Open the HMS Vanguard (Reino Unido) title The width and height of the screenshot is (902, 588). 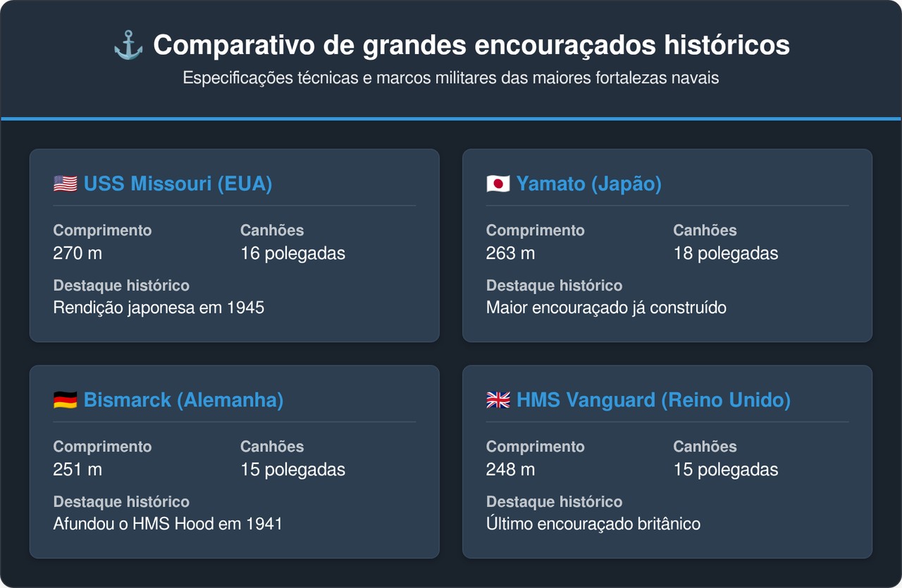coord(653,400)
